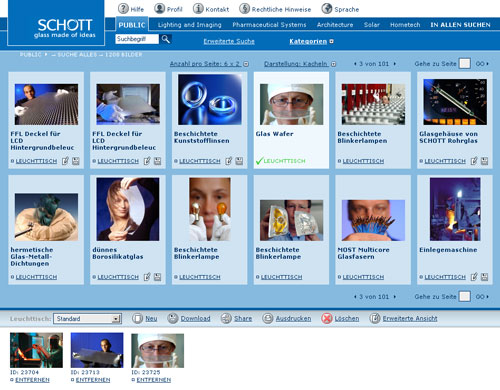Viewport: 500px width, 390px height.
Task: Click edit icon on Einlegemaschine card
Action: [x=474, y=277]
